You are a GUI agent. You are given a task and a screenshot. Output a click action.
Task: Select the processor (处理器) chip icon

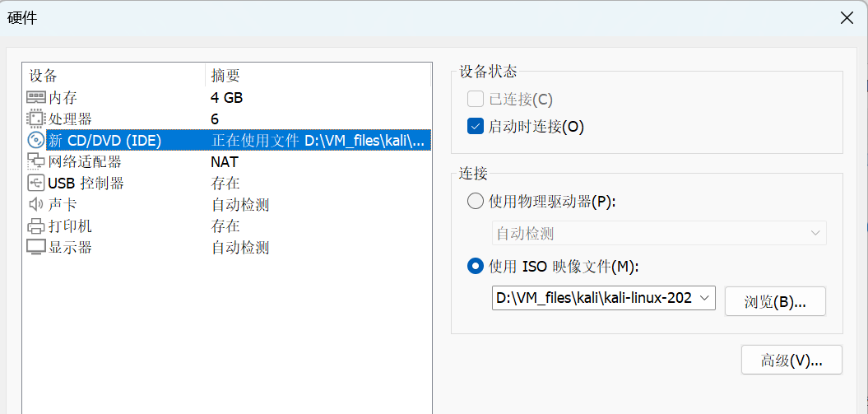click(36, 119)
